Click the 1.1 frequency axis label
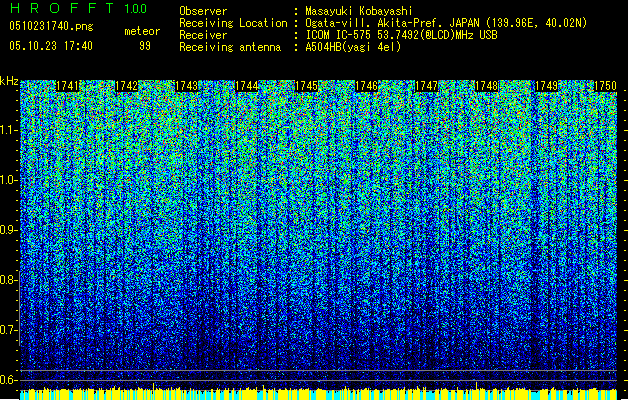The width and height of the screenshot is (629, 400). point(9,130)
